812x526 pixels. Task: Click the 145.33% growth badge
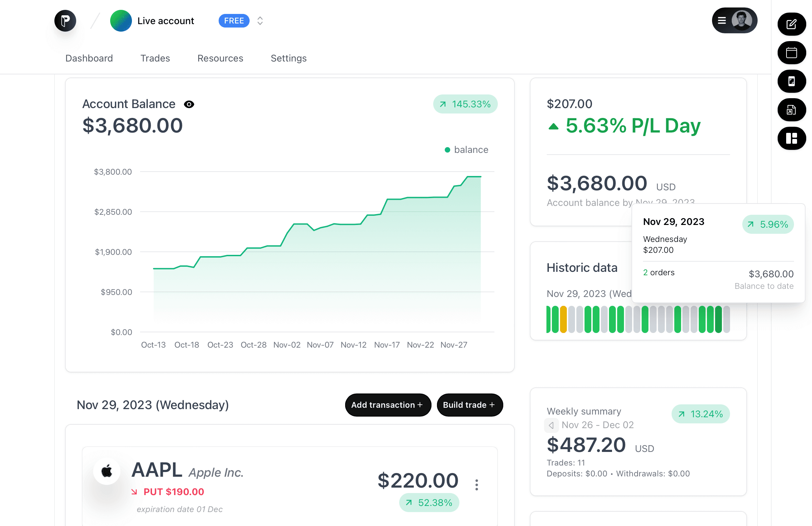coord(466,104)
